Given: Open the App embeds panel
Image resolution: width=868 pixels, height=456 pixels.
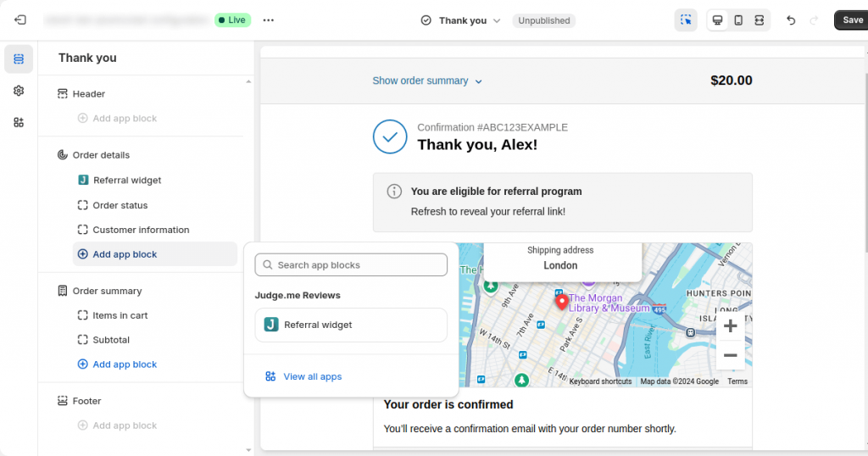Looking at the screenshot, I should pos(19,122).
